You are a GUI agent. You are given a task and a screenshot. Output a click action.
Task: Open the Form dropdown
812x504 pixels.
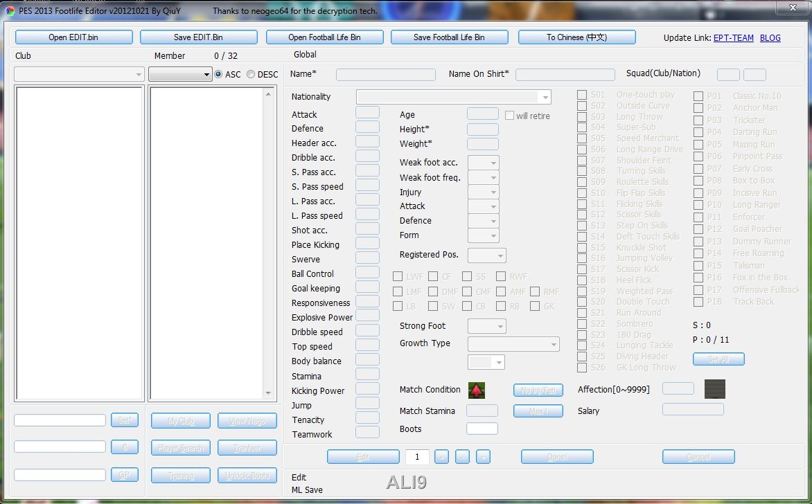(483, 235)
